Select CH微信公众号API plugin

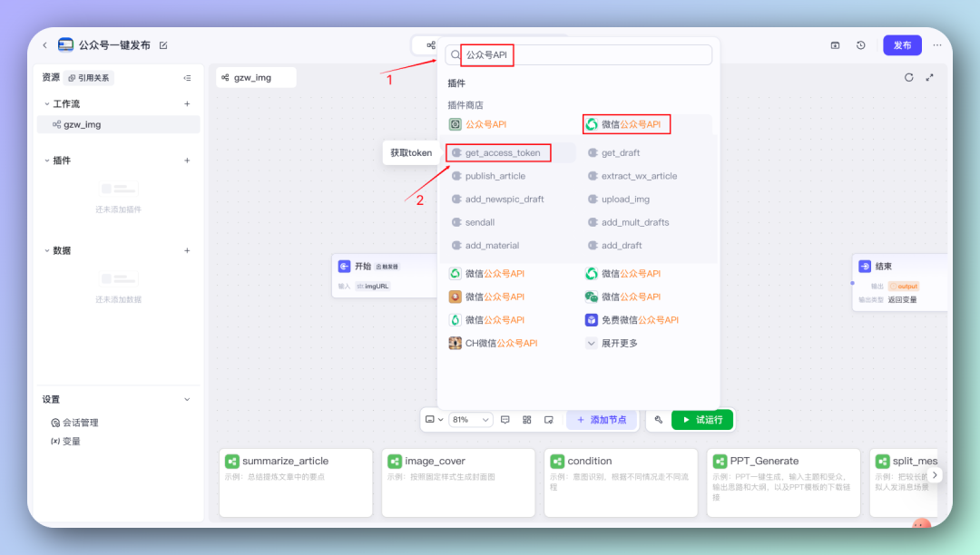coord(493,343)
